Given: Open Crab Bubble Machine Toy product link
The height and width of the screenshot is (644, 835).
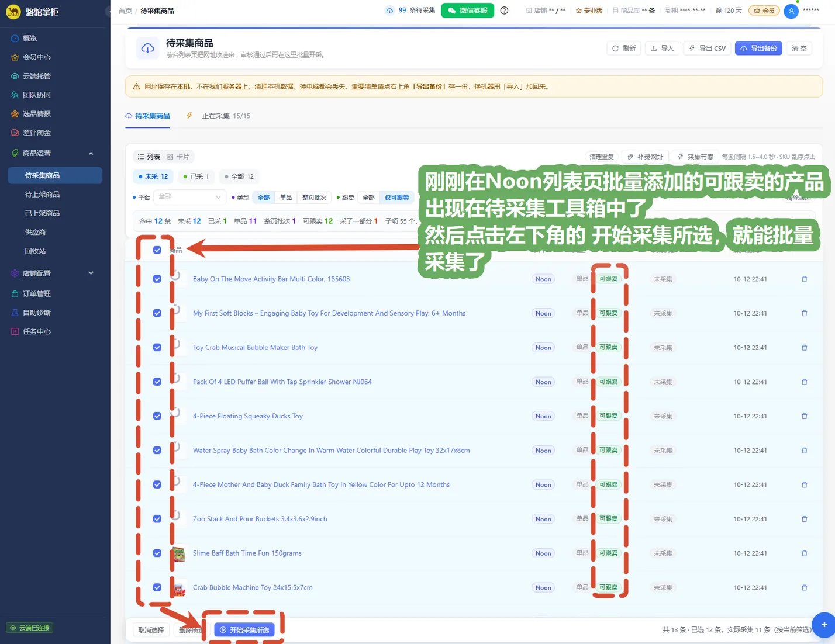Looking at the screenshot, I should (x=253, y=588).
